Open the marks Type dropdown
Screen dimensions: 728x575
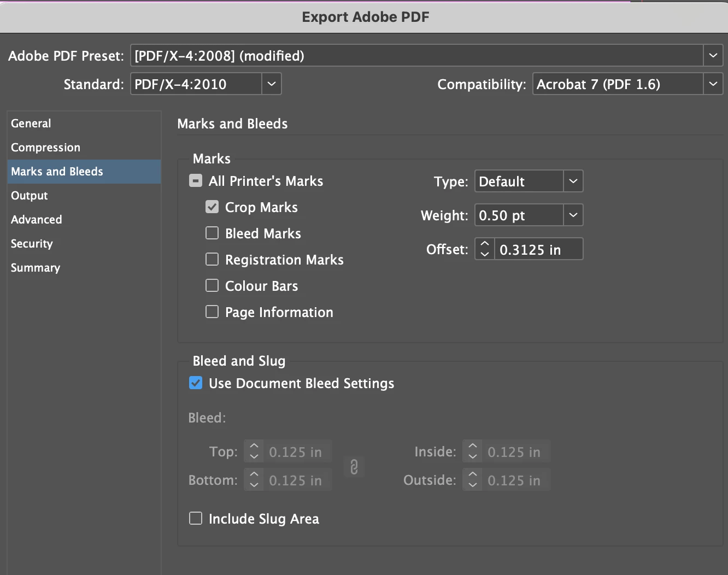coord(573,181)
